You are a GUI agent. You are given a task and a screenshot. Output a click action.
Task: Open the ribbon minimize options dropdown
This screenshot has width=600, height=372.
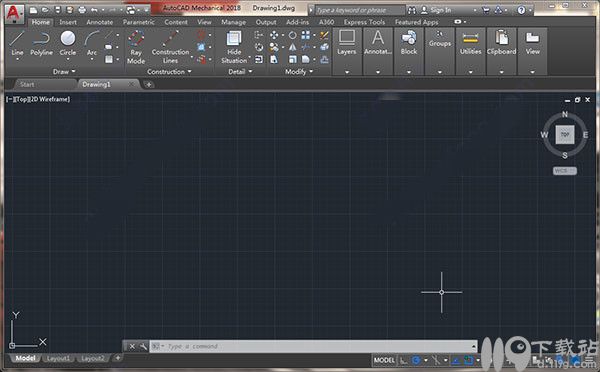(465, 22)
